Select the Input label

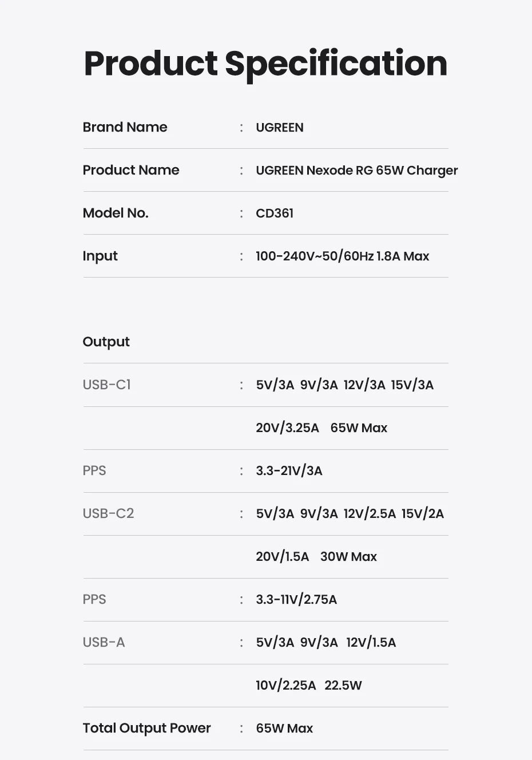point(100,256)
